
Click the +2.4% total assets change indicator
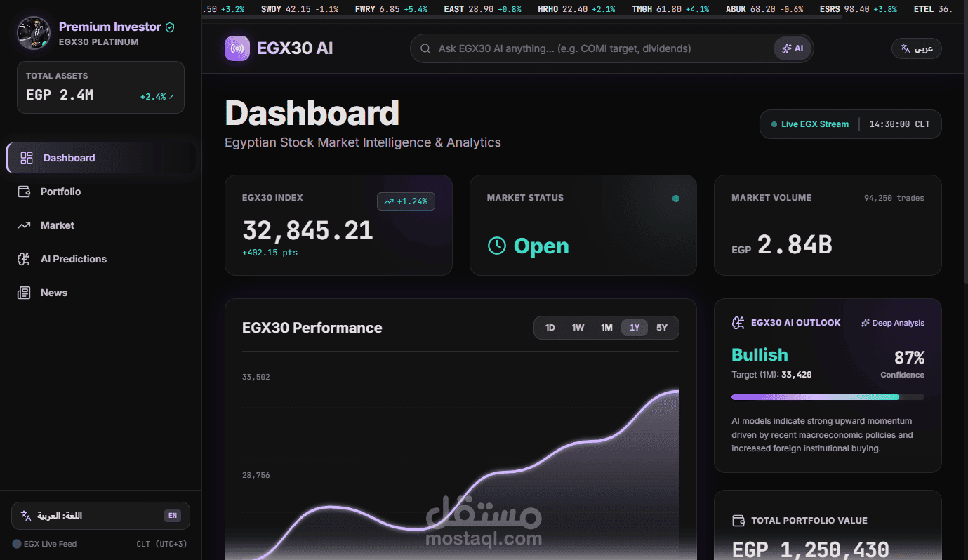coord(157,97)
